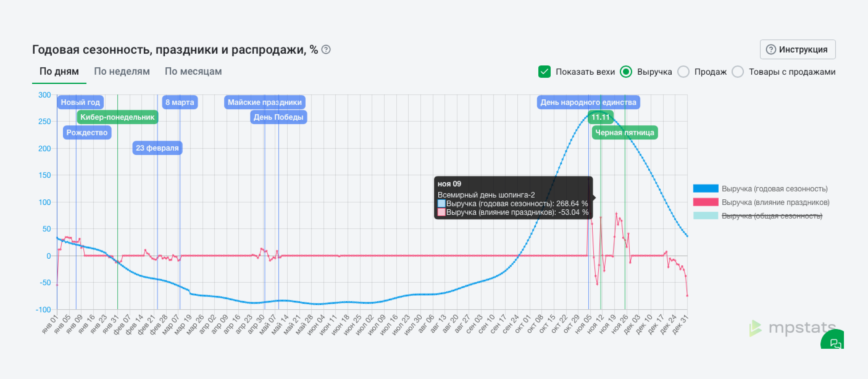Click the help icon beside the chart title

click(x=326, y=49)
